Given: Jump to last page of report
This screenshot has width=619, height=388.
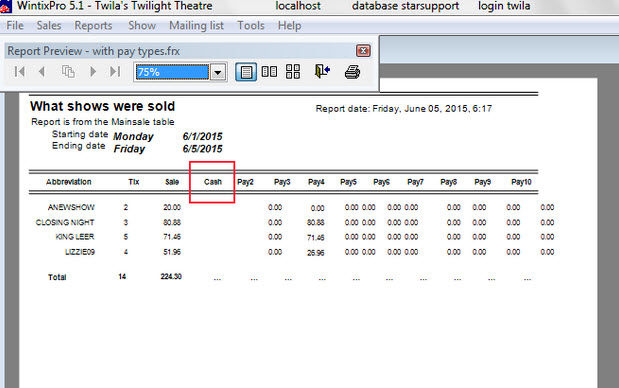Looking at the screenshot, I should [x=115, y=72].
